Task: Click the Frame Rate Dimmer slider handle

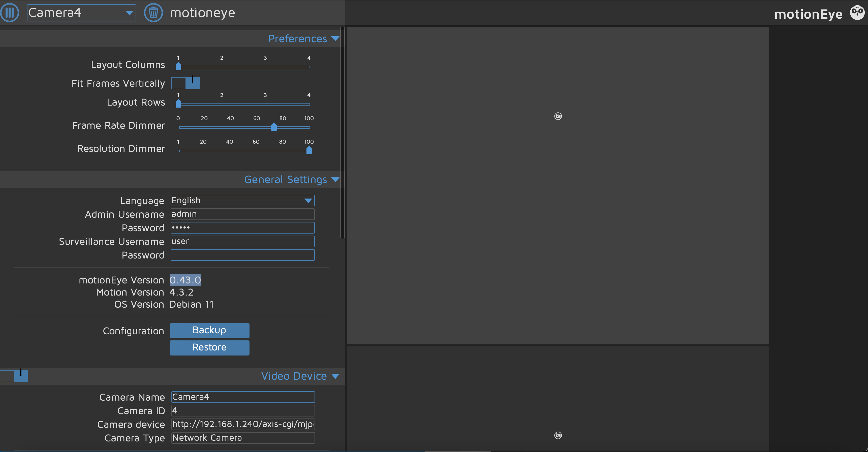Action: pos(274,127)
